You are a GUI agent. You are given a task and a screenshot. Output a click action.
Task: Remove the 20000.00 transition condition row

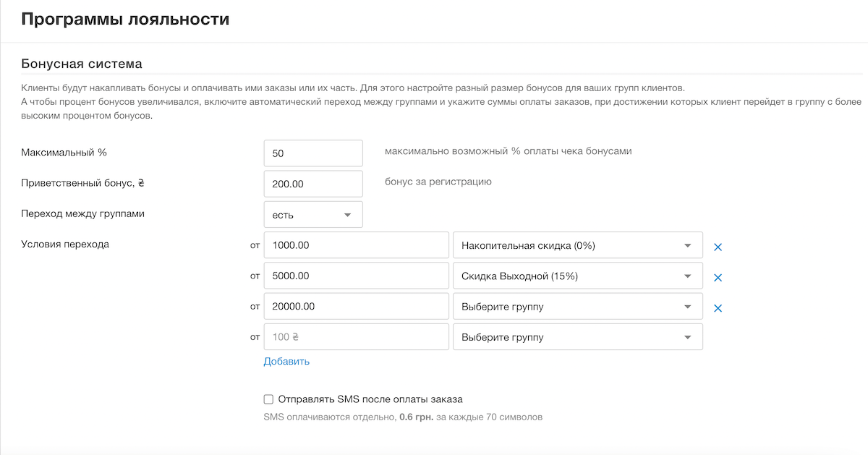[718, 307]
